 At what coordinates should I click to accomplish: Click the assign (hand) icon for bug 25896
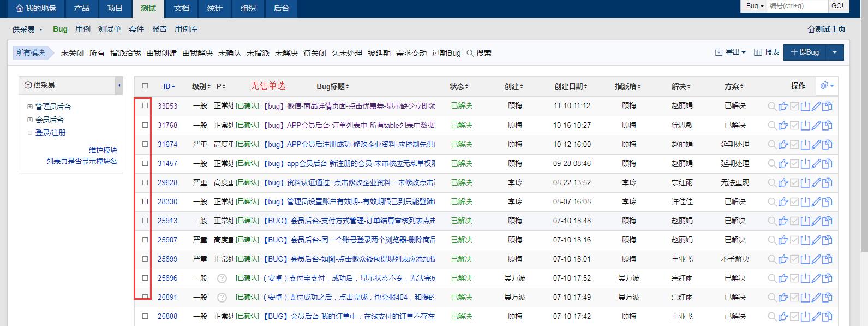click(x=783, y=278)
